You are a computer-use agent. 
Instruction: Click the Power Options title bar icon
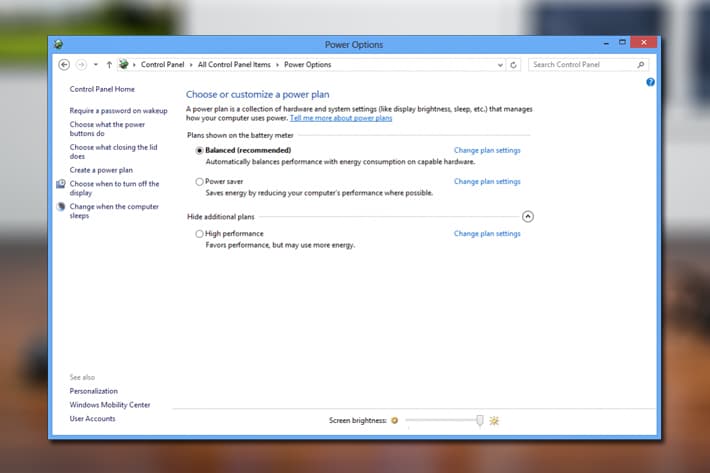[x=58, y=44]
